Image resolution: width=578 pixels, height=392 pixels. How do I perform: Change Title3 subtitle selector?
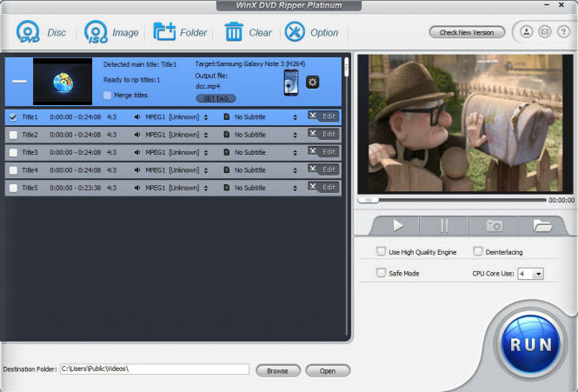[295, 153]
